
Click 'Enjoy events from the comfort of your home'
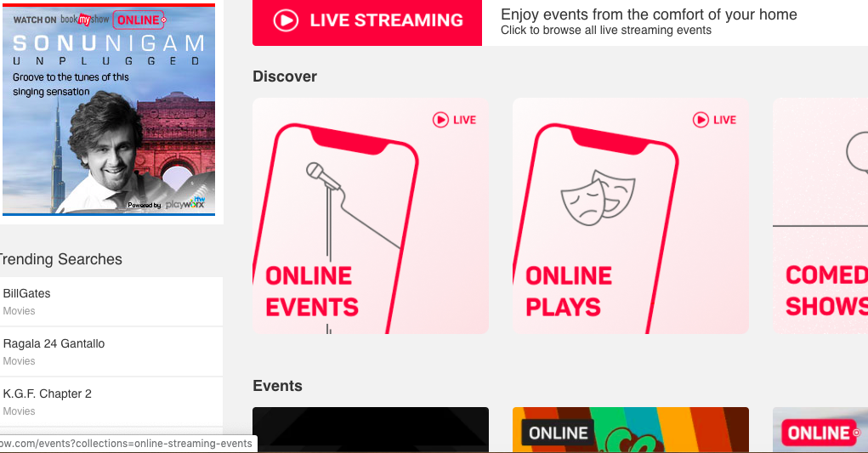(x=649, y=14)
